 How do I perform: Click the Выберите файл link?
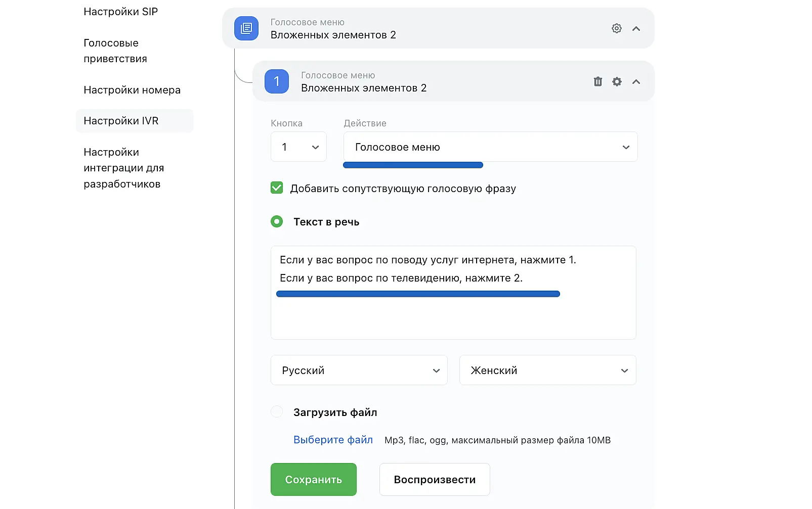[x=333, y=440]
